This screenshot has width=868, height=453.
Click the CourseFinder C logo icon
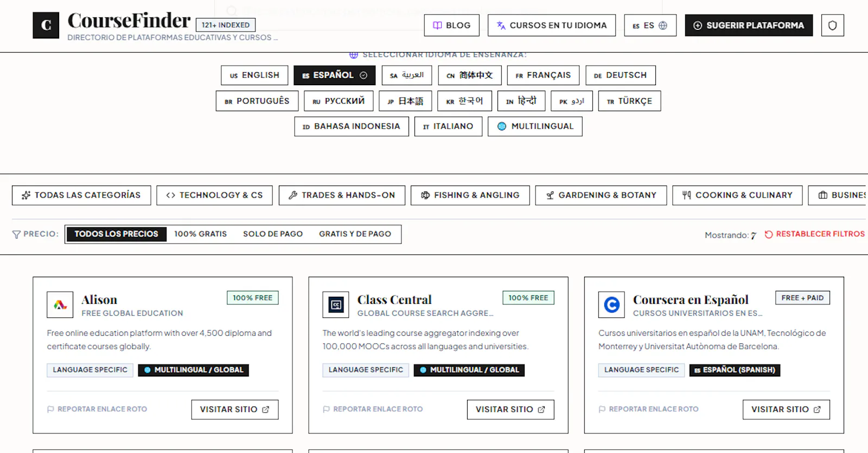click(46, 25)
